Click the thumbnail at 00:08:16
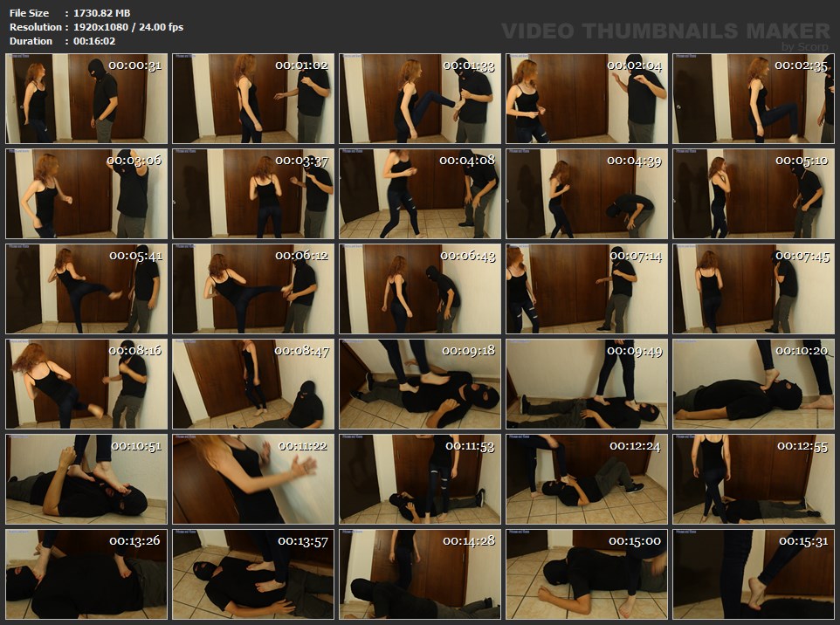 86,384
